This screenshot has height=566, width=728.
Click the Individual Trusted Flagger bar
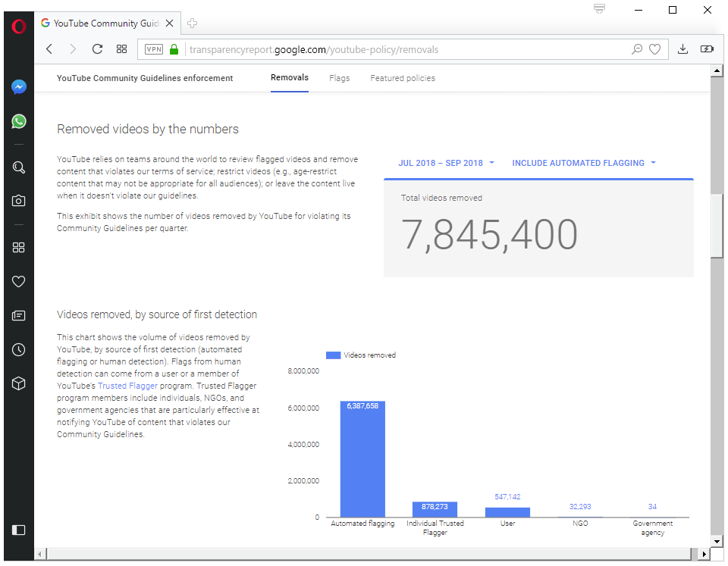point(435,509)
